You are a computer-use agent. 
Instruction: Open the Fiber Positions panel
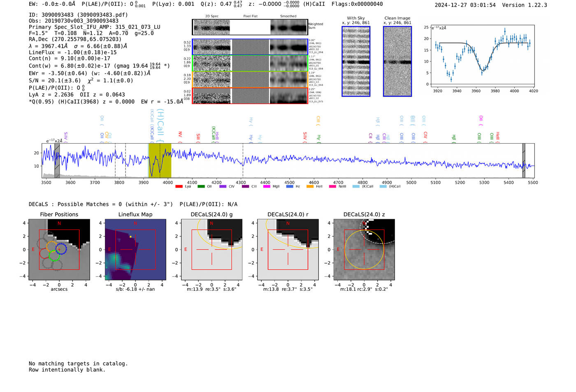click(x=59, y=250)
